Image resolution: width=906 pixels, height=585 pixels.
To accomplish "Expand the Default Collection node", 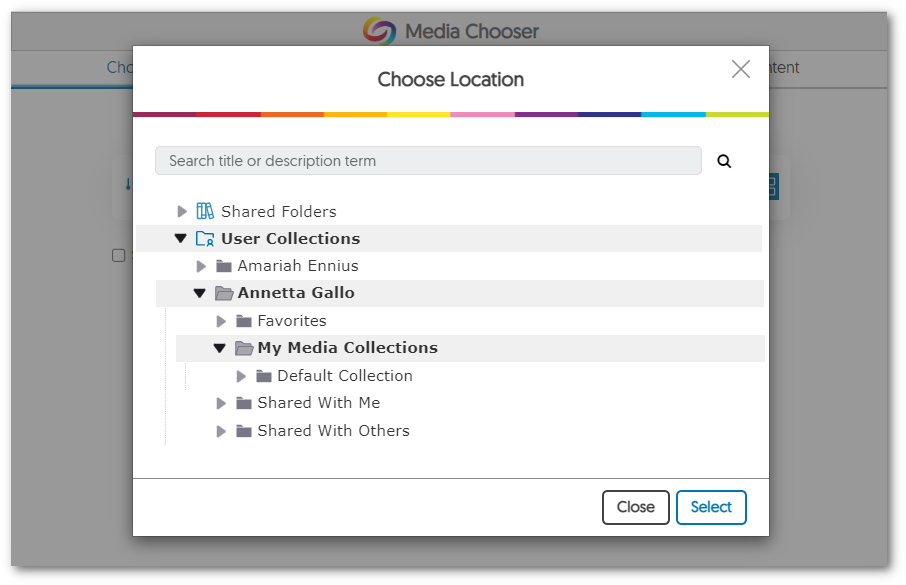I will [x=240, y=375].
